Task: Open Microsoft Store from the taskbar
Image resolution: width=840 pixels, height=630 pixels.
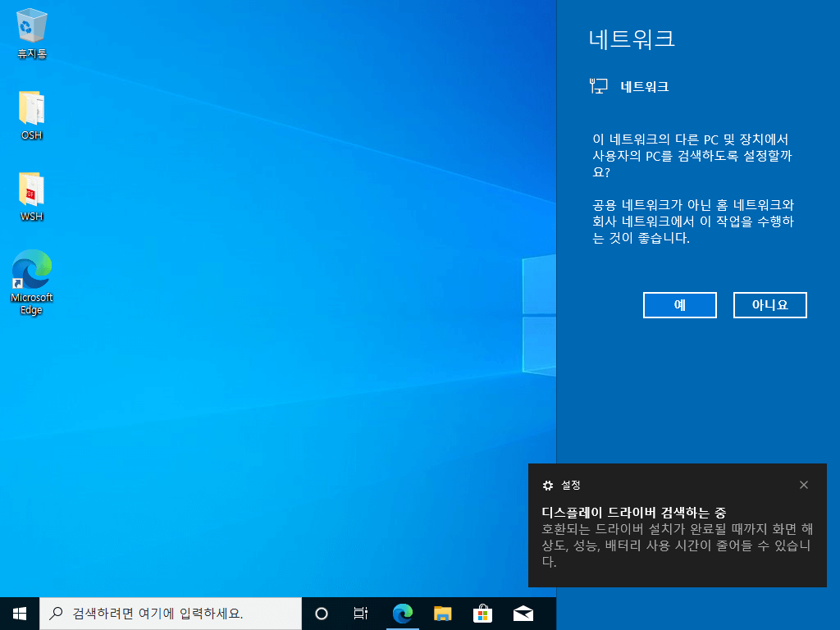Action: (482, 614)
